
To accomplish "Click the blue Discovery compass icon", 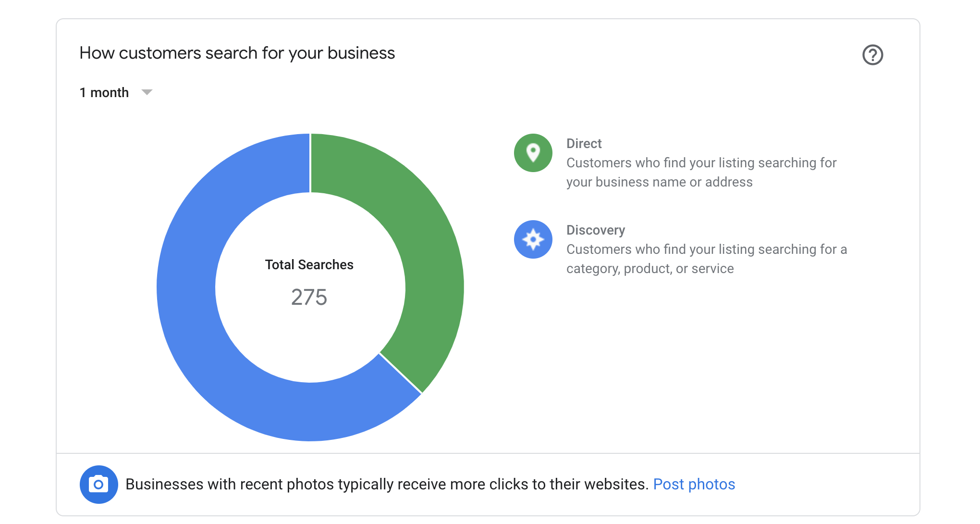I will click(x=533, y=239).
